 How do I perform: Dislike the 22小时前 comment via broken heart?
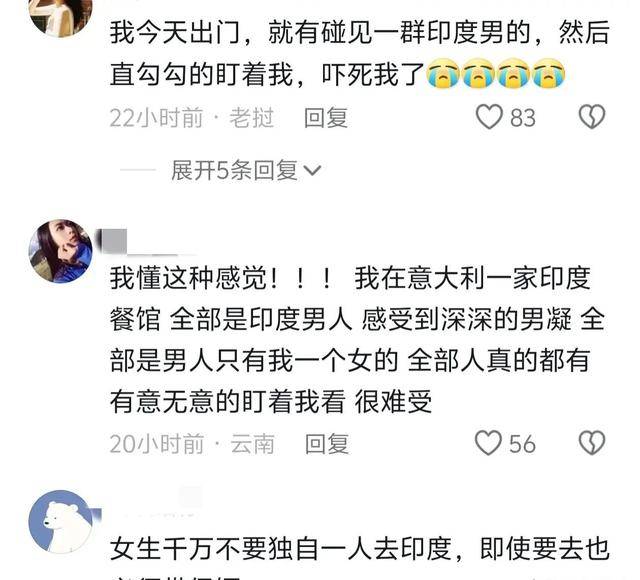coord(591,117)
